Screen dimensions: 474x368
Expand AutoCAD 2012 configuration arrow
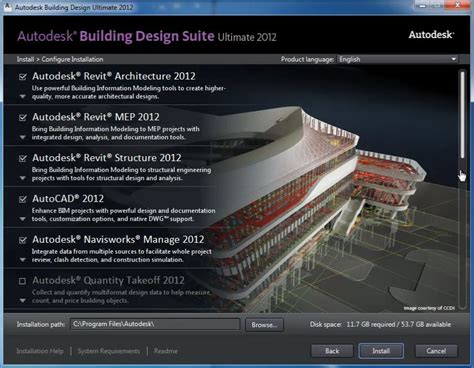[x=23, y=219]
